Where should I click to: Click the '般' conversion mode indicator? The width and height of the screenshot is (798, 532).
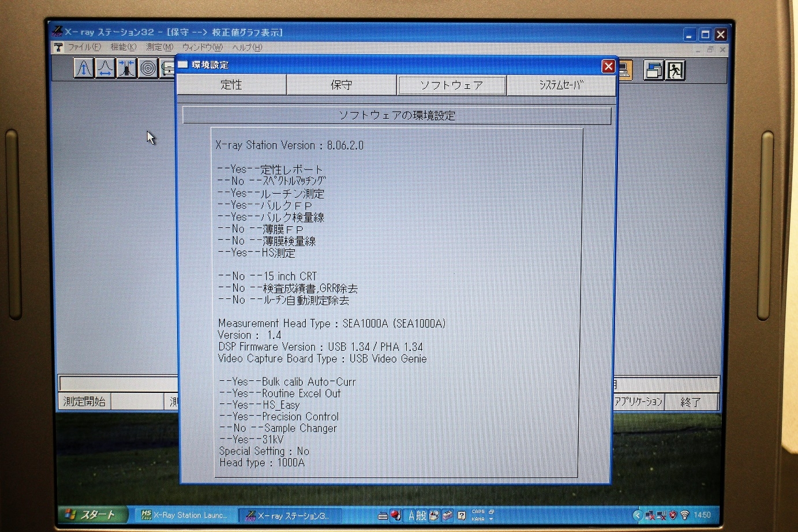tap(422, 515)
